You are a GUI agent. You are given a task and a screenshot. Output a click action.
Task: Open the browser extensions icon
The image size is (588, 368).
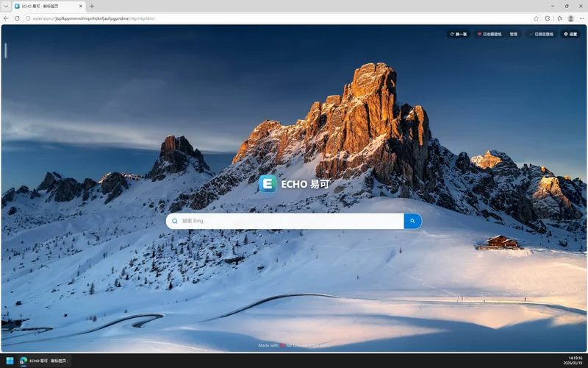pos(548,18)
